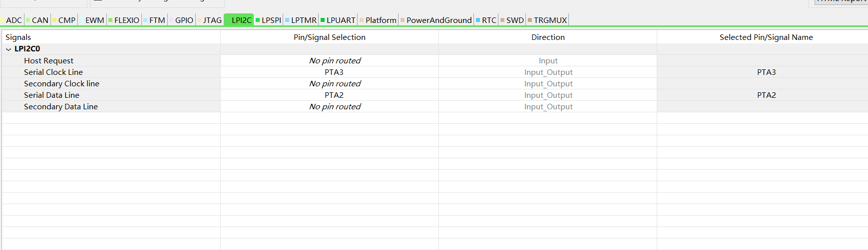Click Input_Output direction of Serial Data Line

tap(548, 95)
